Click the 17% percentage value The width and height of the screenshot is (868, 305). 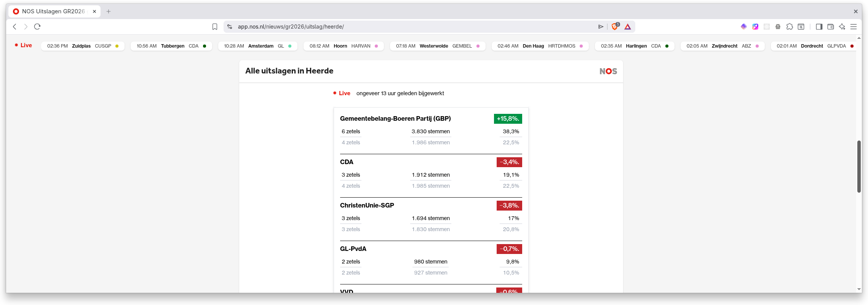(513, 218)
